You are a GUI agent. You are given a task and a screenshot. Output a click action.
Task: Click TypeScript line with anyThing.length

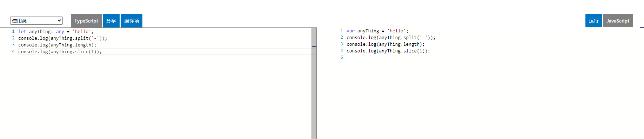(x=57, y=45)
